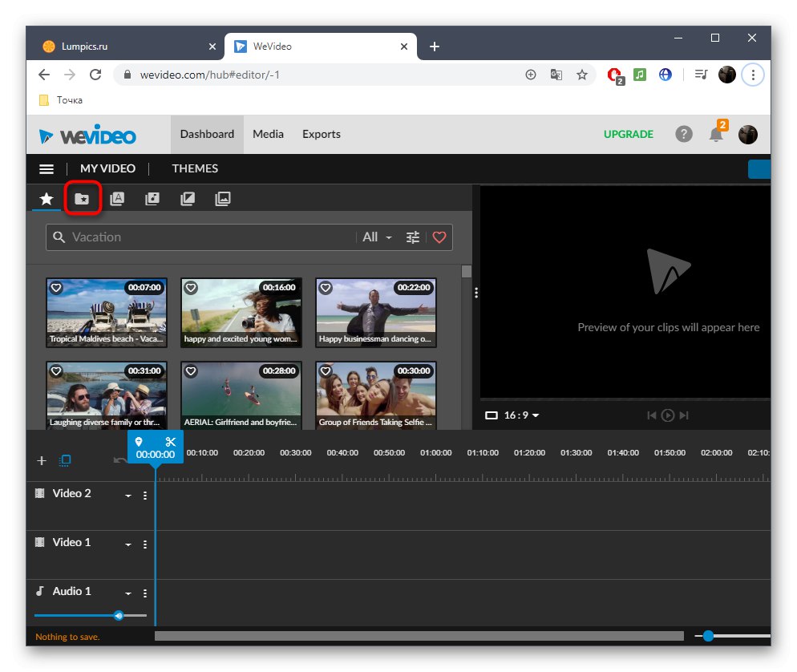This screenshot has height=672, width=797.
Task: Select the text titles panel icon
Action: coord(117,198)
